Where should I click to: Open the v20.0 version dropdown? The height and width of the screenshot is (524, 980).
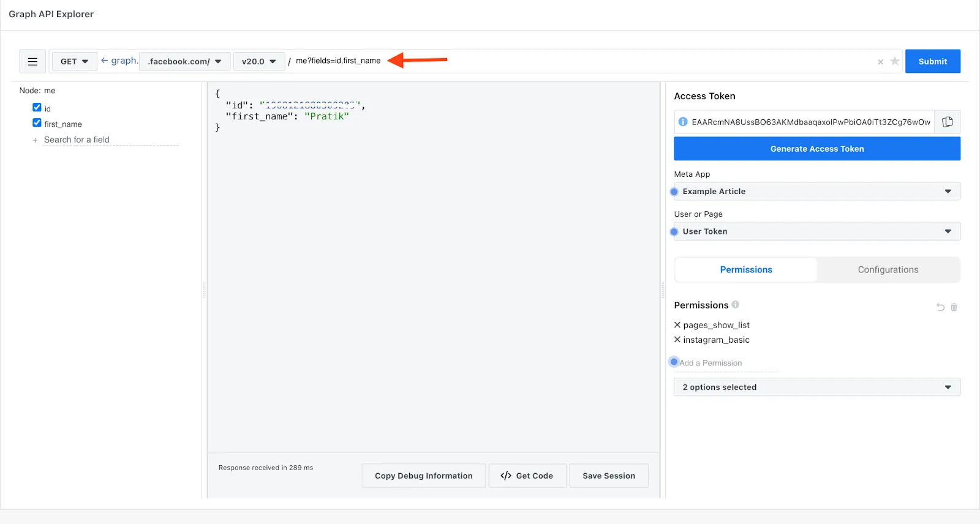259,61
